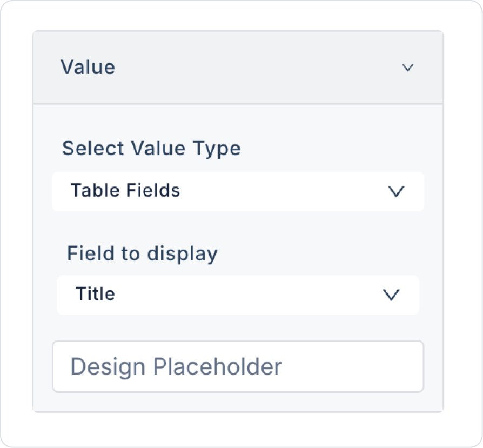Toggle the Value panel header bar
The height and width of the screenshot is (448, 483).
(238, 68)
